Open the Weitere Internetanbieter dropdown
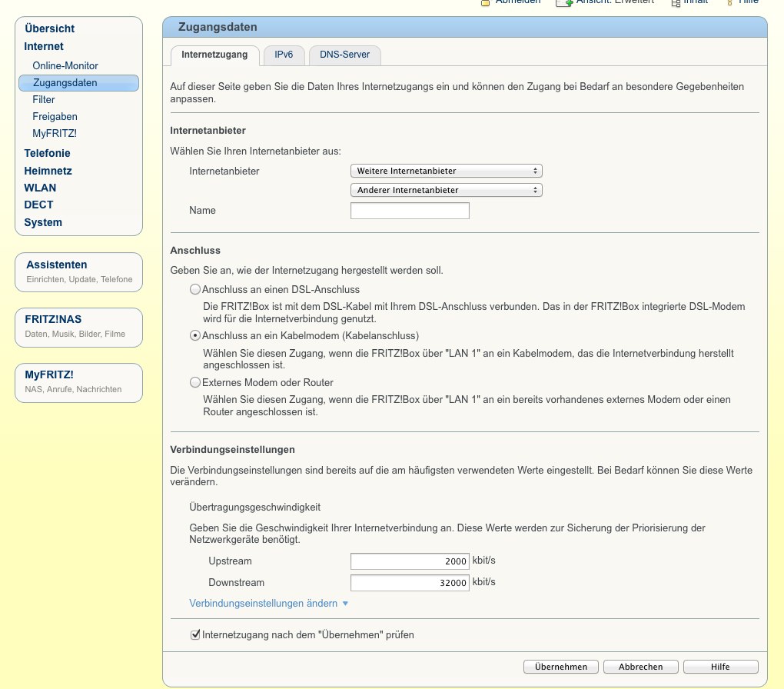The image size is (784, 689). point(447,171)
